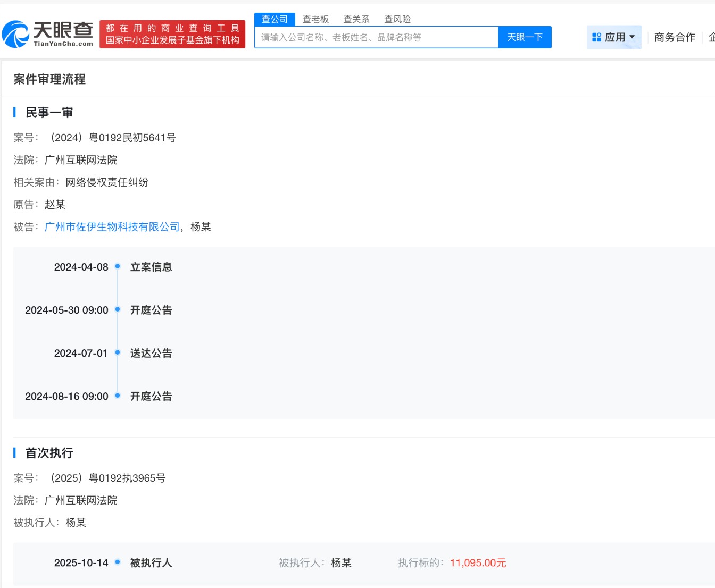
Task: Click the 商务合作 menu item
Action: [x=674, y=37]
